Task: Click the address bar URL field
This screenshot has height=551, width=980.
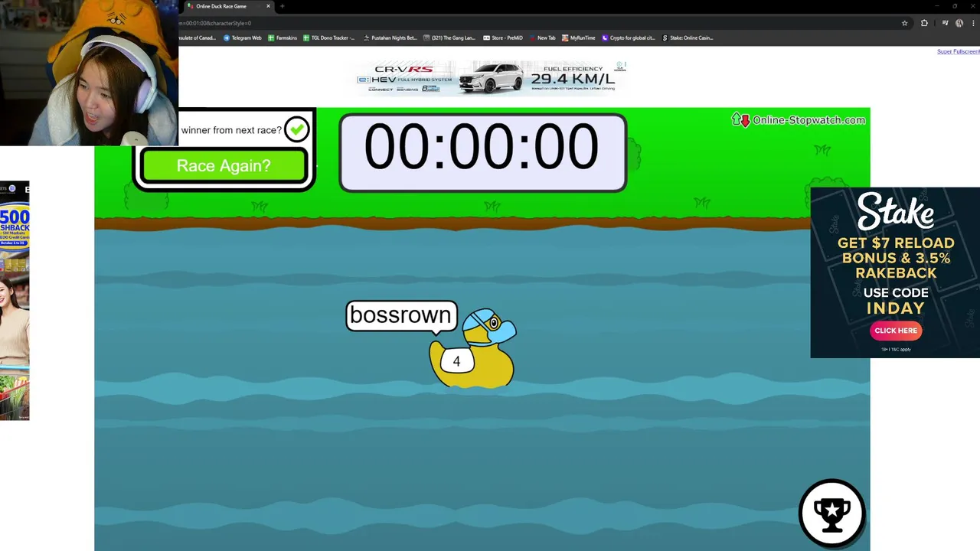Action: click(x=536, y=23)
